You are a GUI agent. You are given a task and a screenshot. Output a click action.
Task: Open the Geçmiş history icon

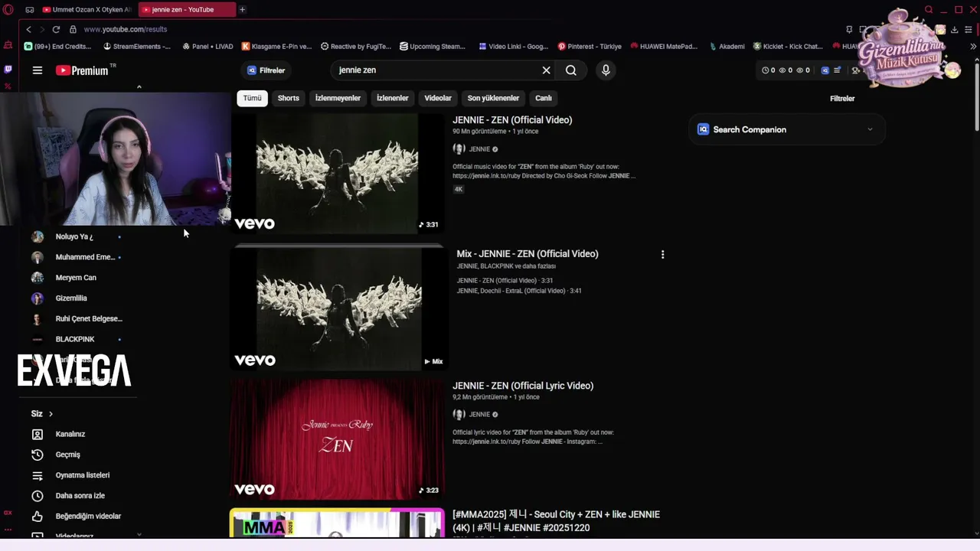(37, 455)
